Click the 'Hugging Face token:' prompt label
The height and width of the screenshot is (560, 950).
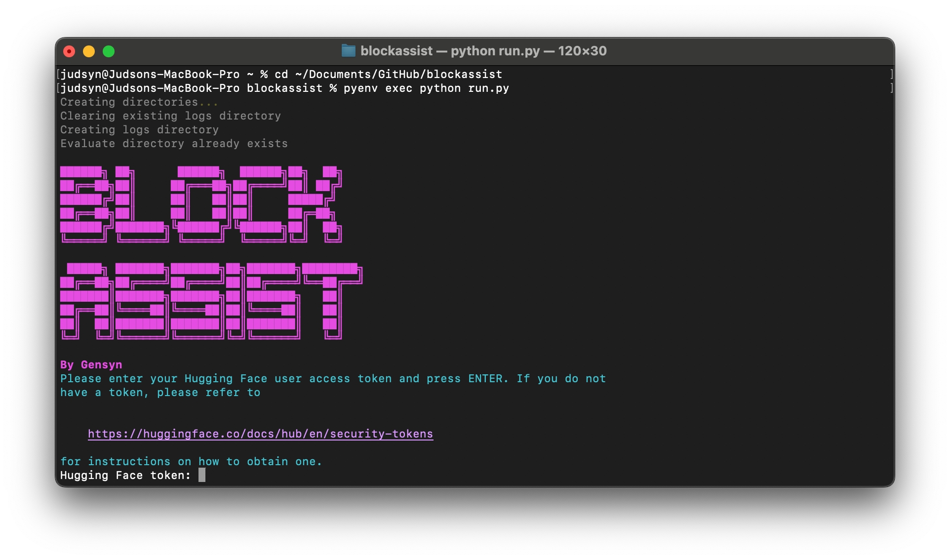pyautogui.click(x=125, y=476)
